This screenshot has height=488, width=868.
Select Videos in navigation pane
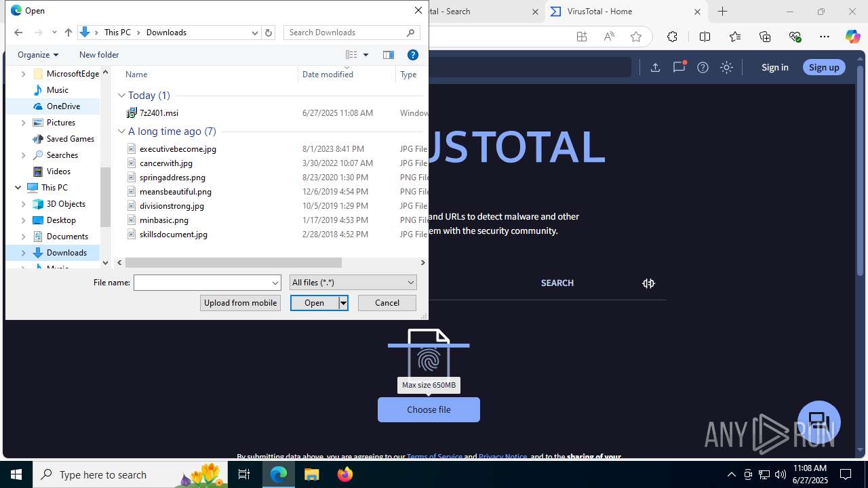pyautogui.click(x=58, y=171)
